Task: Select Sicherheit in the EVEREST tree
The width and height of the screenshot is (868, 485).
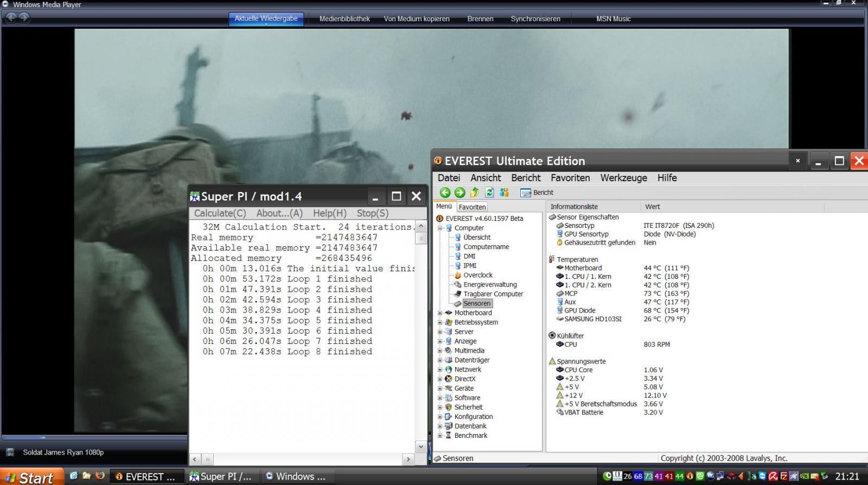Action: tap(464, 407)
